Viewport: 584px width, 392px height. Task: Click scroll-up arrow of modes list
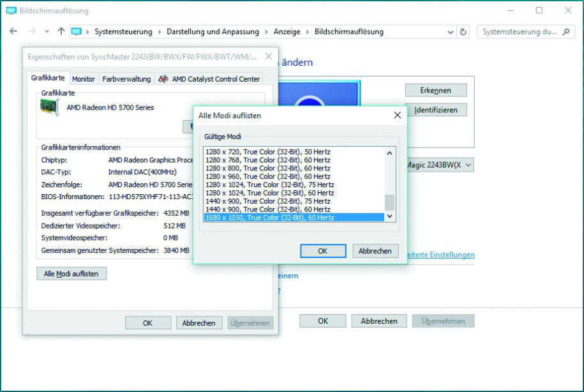point(389,152)
